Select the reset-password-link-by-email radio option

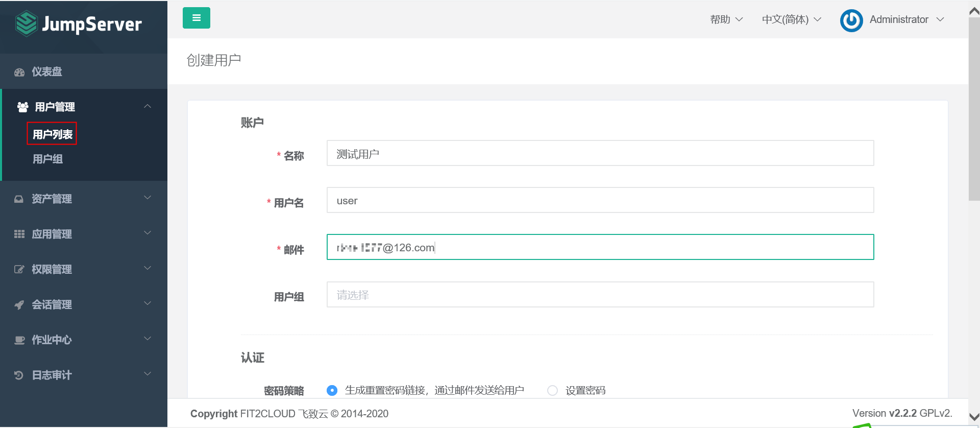tap(332, 391)
